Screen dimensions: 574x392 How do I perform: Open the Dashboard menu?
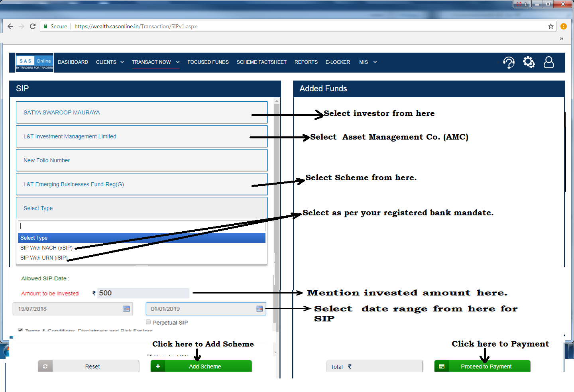tap(73, 62)
